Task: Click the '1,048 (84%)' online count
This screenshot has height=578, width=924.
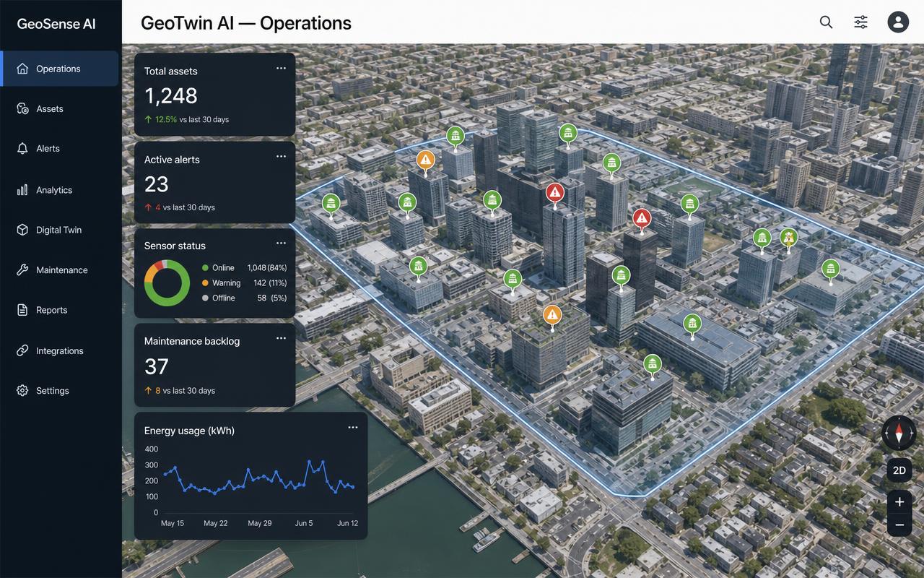Action: pyautogui.click(x=267, y=268)
